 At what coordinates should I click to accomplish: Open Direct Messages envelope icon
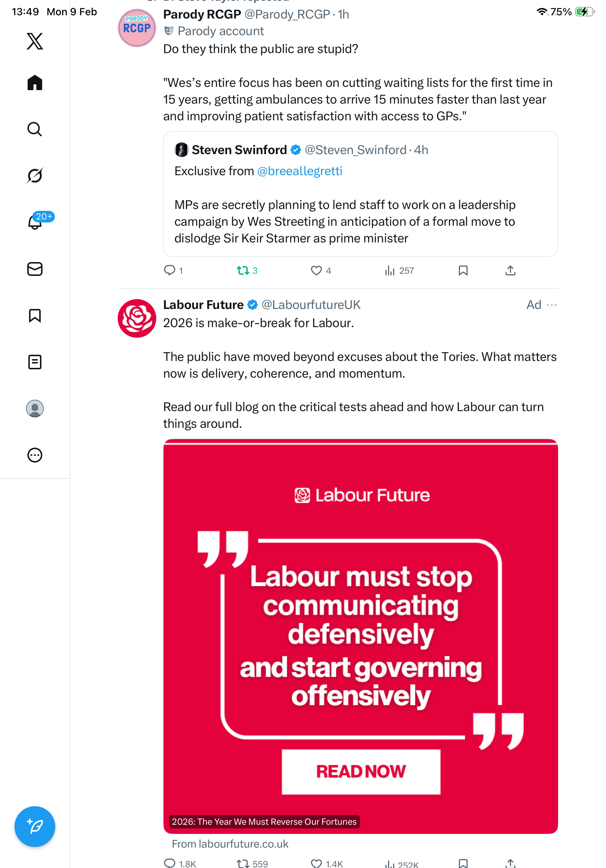tap(35, 269)
